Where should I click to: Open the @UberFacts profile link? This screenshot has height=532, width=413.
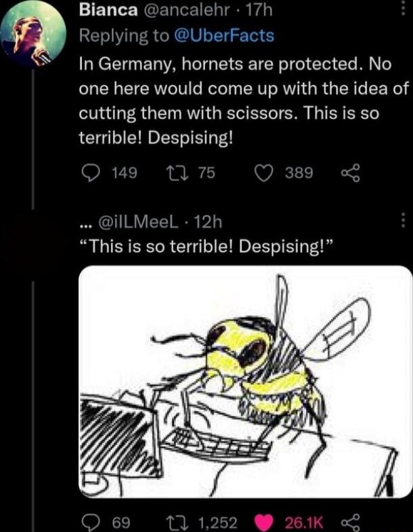pos(223,36)
